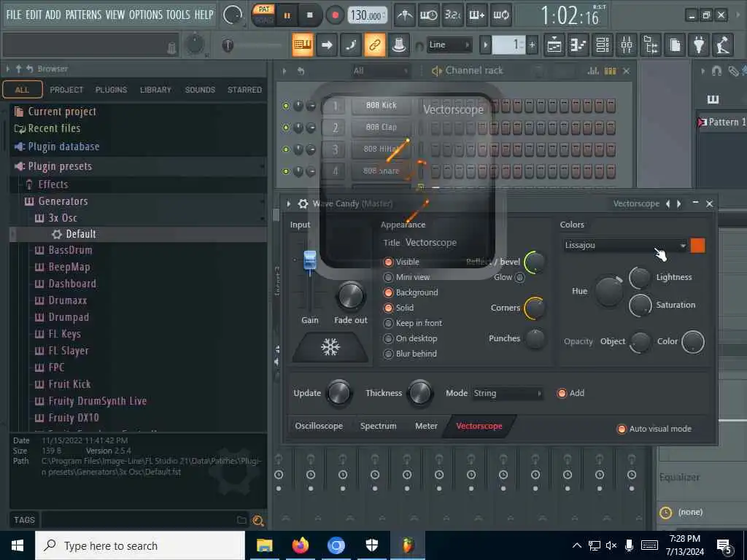The image size is (747, 560).
Task: Open the Piano roll view icon
Action: 578,45
